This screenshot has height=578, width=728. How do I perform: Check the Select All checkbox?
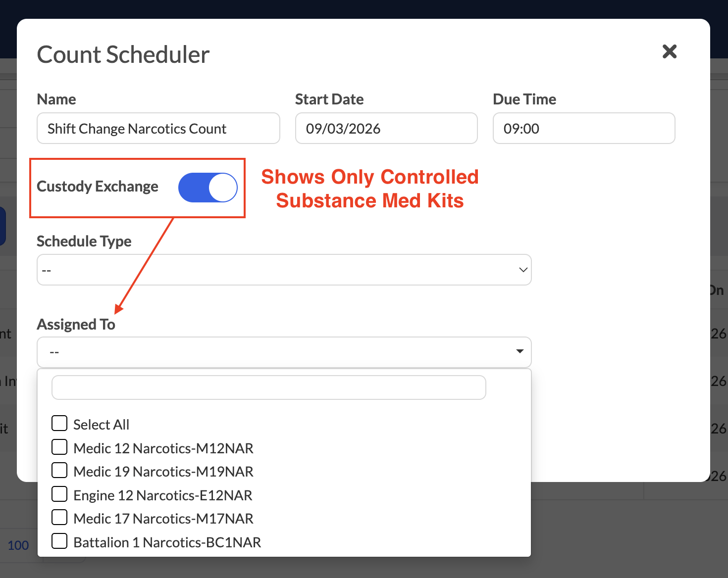click(x=59, y=423)
